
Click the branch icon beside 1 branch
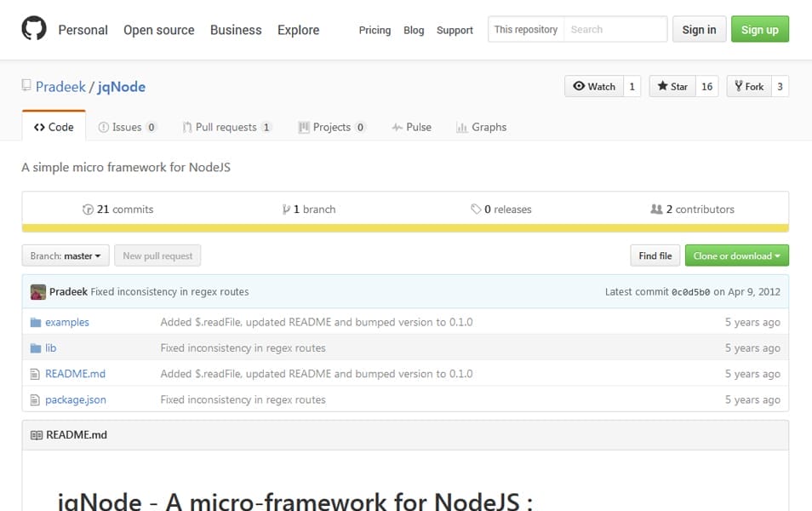point(287,209)
